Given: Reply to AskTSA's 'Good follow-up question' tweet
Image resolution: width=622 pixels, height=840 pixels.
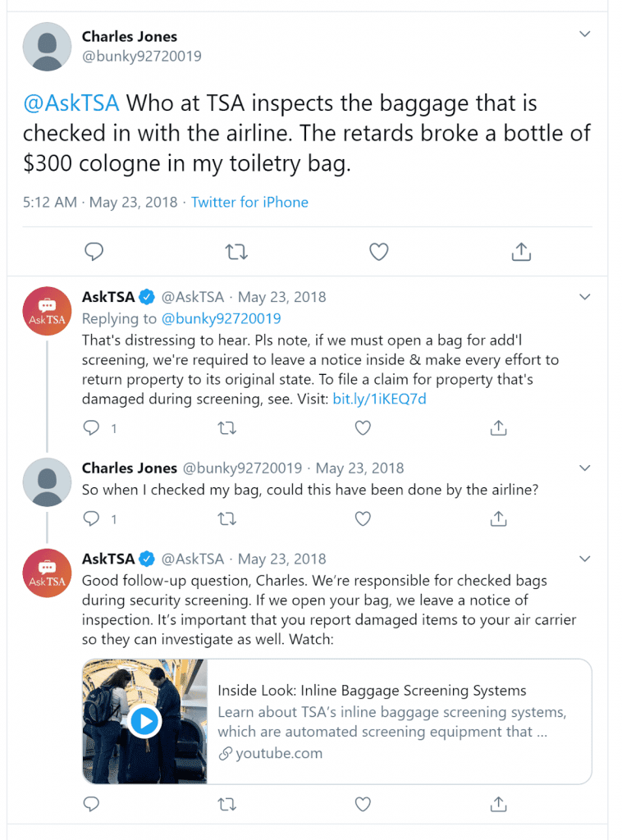Looking at the screenshot, I should [91, 804].
